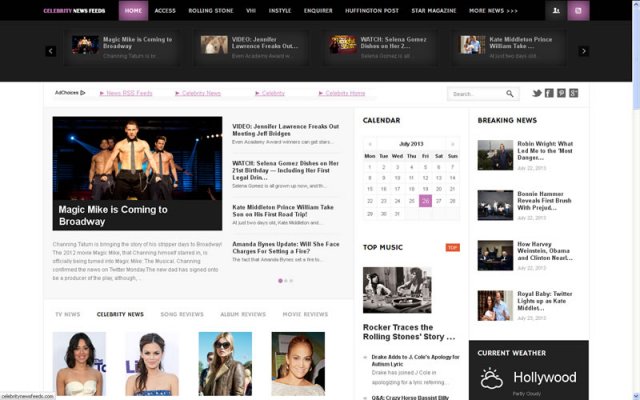Click the orange TOP badge beside Top Music
Viewport: 640px width, 400px height.
452,247
